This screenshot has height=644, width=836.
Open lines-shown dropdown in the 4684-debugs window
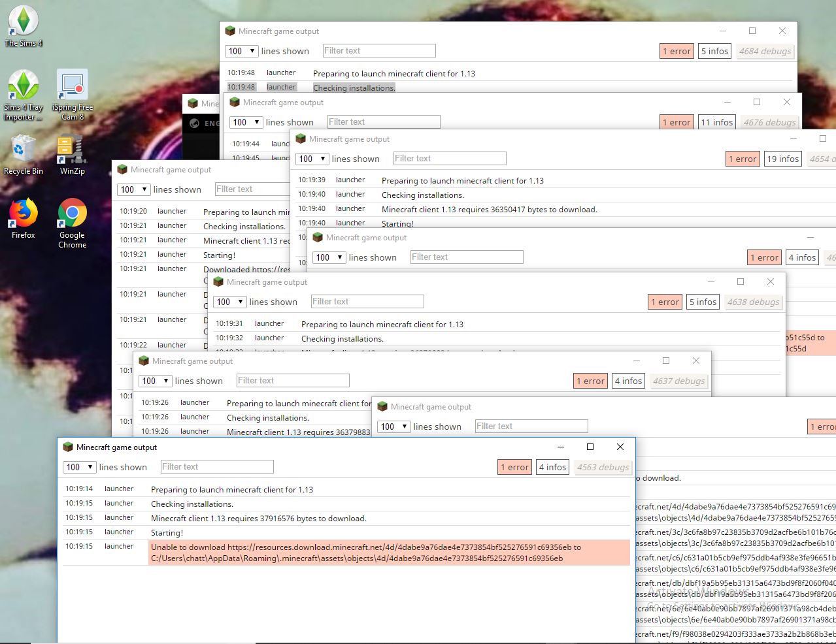pos(241,51)
